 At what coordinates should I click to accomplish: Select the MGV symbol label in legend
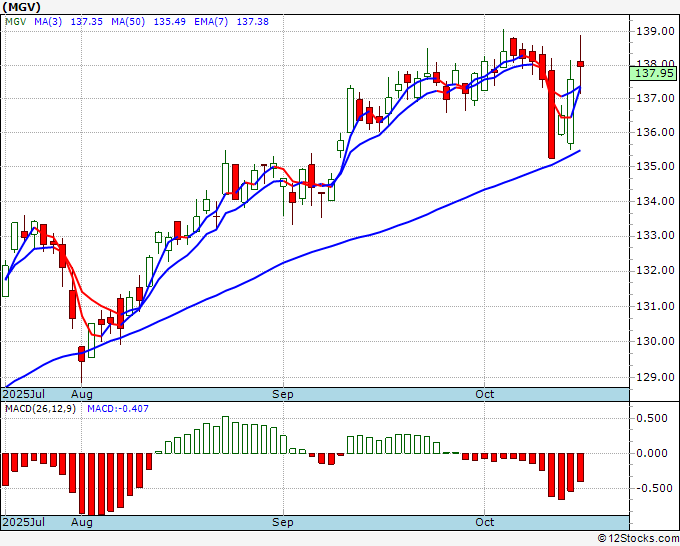click(16, 22)
